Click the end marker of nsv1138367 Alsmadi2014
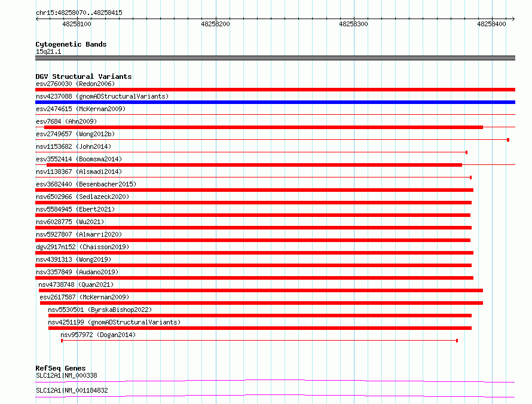The width and height of the screenshot is (532, 404). point(470,177)
